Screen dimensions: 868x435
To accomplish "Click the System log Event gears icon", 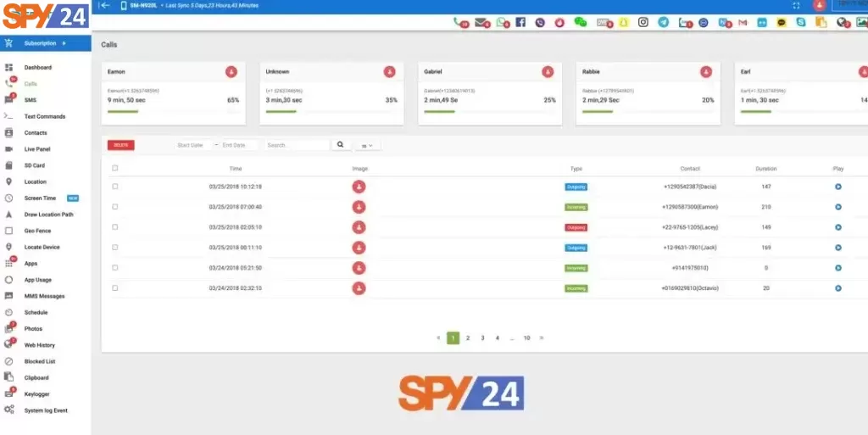I will 8,410.
